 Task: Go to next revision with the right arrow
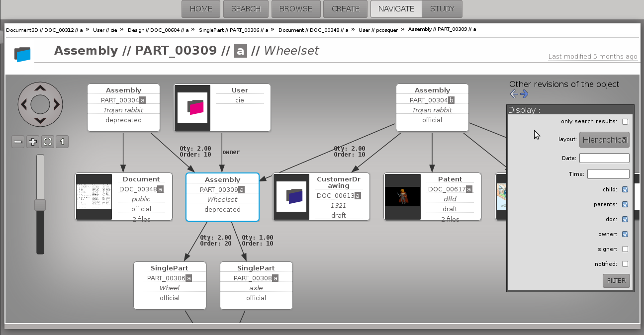coord(524,94)
